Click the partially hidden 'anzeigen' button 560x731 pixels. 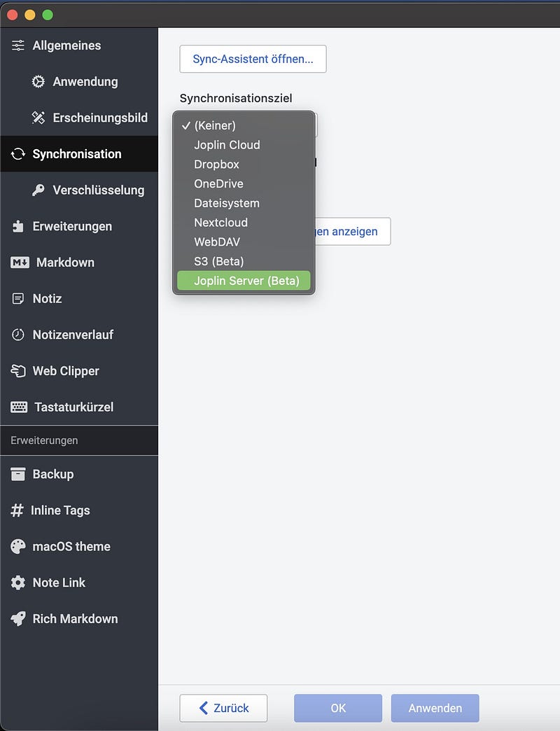353,231
